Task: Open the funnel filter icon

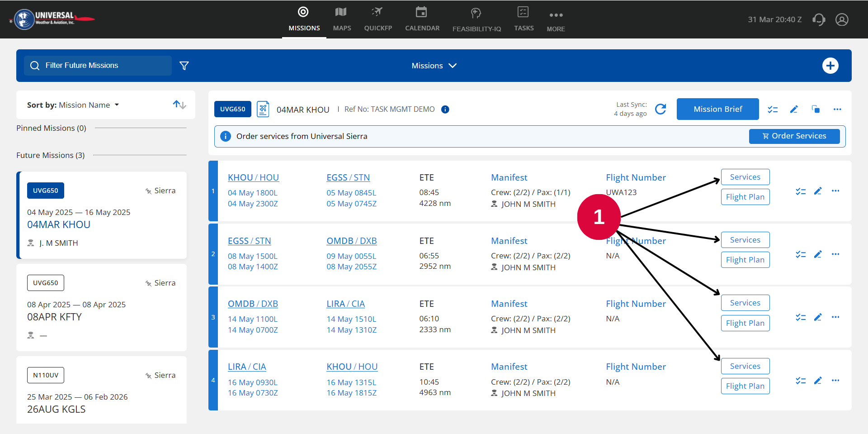Action: 184,66
